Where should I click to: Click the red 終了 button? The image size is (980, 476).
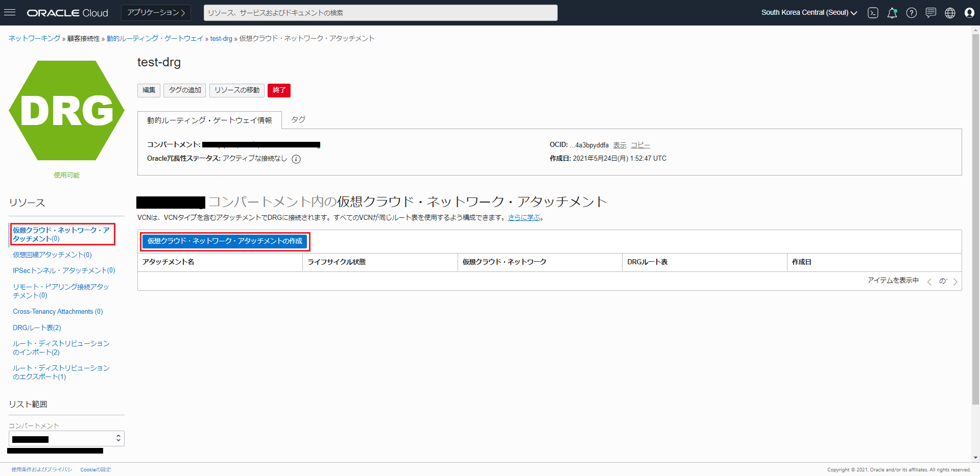coord(279,90)
